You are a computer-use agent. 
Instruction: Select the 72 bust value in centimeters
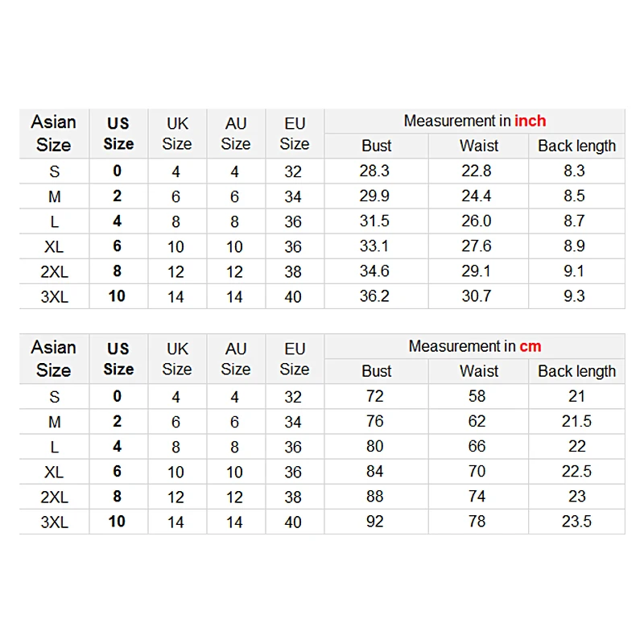[375, 396]
